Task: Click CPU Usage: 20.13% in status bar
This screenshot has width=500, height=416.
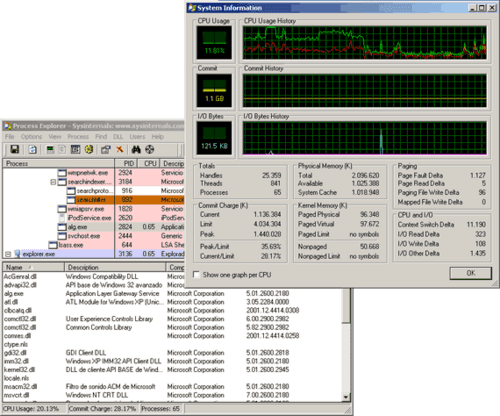Action: 31,409
